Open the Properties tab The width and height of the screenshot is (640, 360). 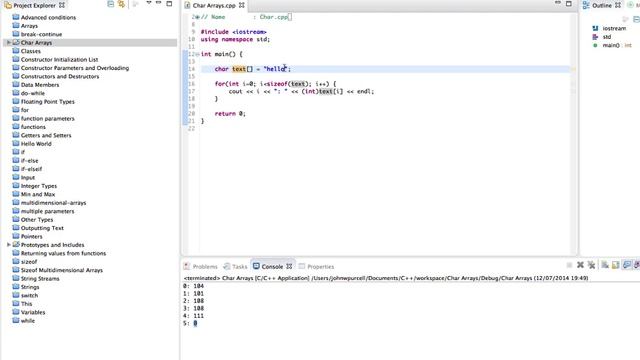coord(316,267)
